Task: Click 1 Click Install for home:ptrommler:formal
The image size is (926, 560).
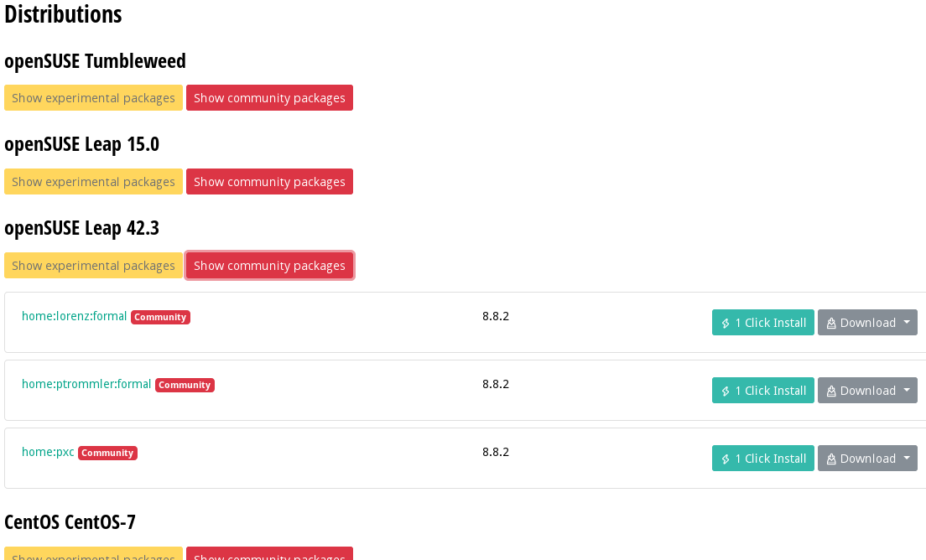Action: click(x=763, y=391)
